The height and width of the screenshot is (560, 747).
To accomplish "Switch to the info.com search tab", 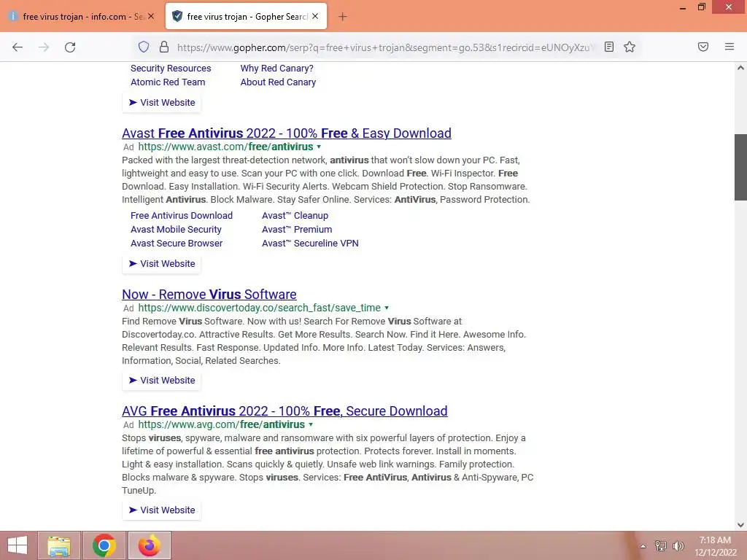I will (82, 16).
